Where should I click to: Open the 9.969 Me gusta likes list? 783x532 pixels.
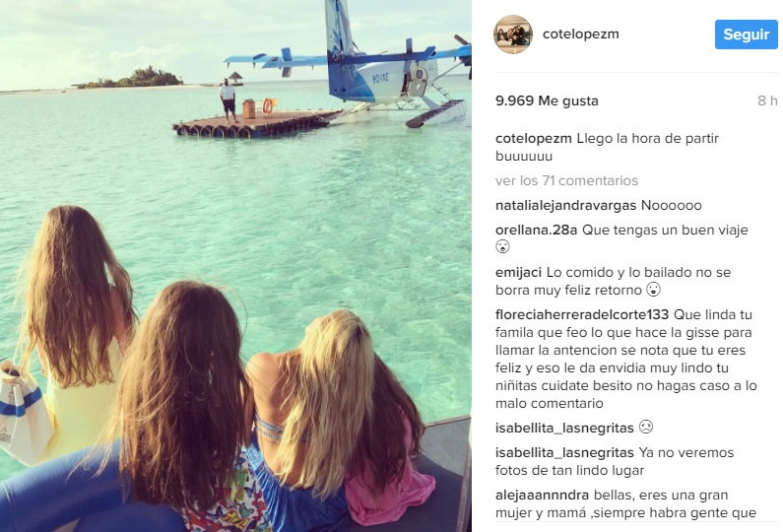[547, 100]
